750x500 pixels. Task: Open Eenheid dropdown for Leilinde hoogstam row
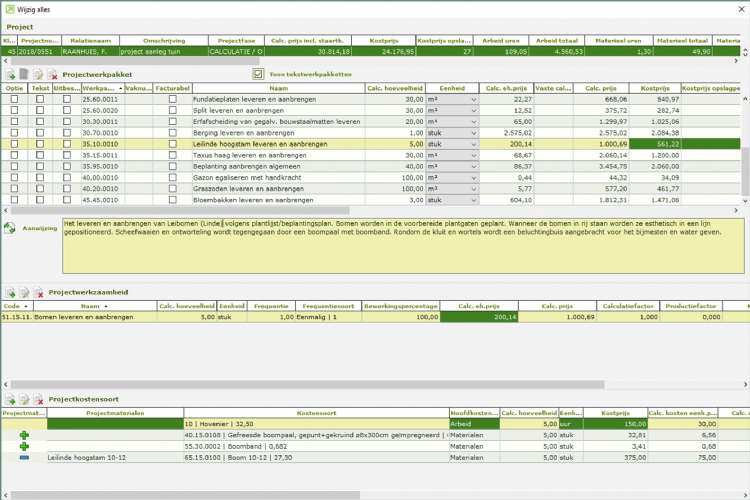coord(473,143)
